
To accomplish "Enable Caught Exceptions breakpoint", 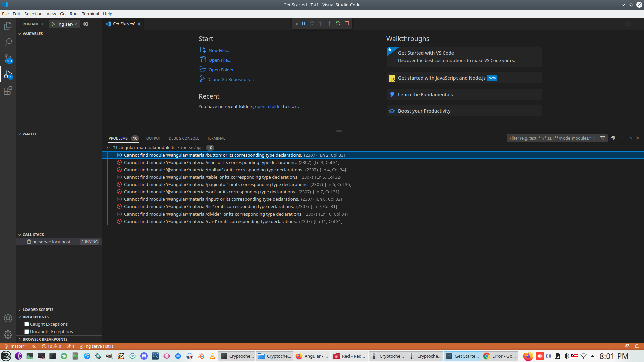I will pyautogui.click(x=26, y=324).
